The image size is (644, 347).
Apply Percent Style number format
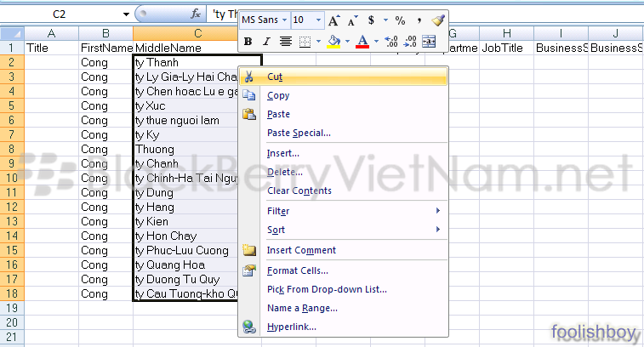tap(399, 20)
